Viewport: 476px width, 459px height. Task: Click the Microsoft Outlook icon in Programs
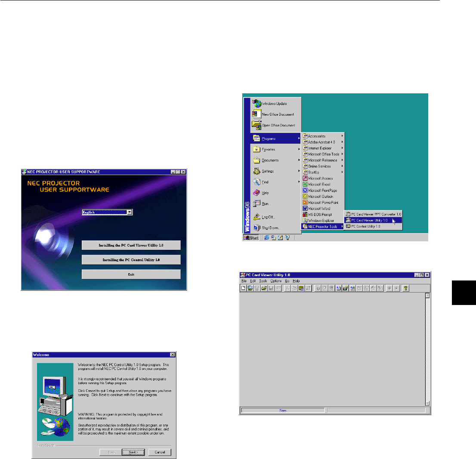pos(305,197)
